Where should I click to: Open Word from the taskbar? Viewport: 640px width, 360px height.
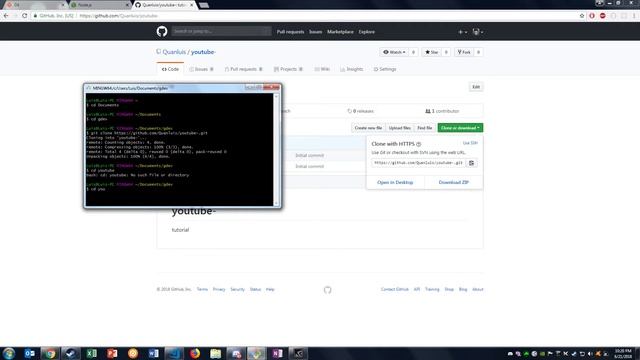[x=153, y=353]
